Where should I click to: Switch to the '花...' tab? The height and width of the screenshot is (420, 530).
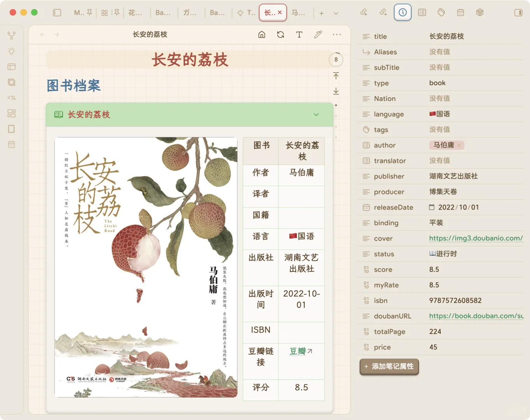pyautogui.click(x=135, y=12)
